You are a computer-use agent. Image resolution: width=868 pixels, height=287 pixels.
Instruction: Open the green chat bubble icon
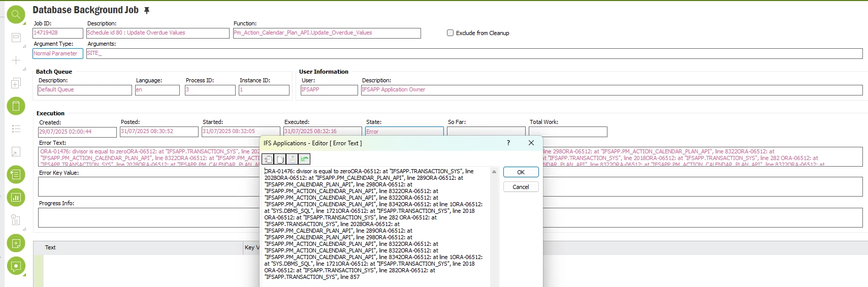coord(16,266)
